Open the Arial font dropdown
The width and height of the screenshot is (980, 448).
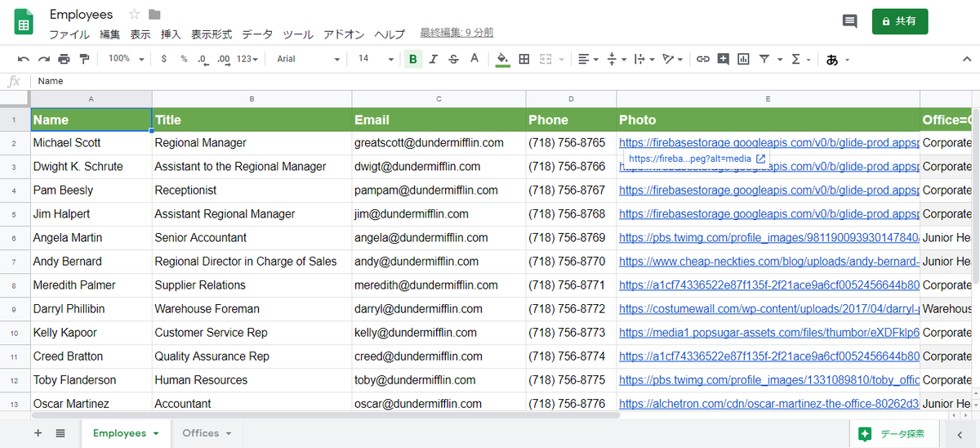pos(308,59)
